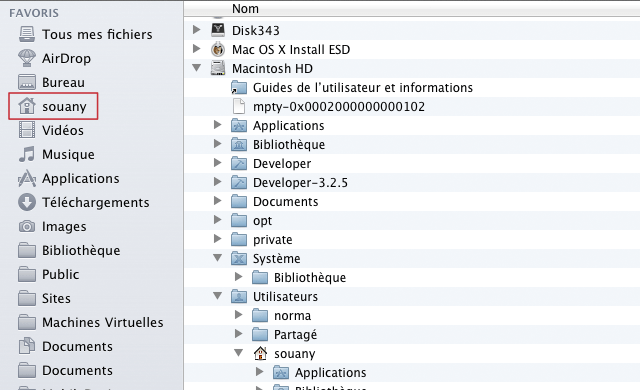640x390 pixels.
Task: Select Public folder in sidebar
Action: coord(49,275)
